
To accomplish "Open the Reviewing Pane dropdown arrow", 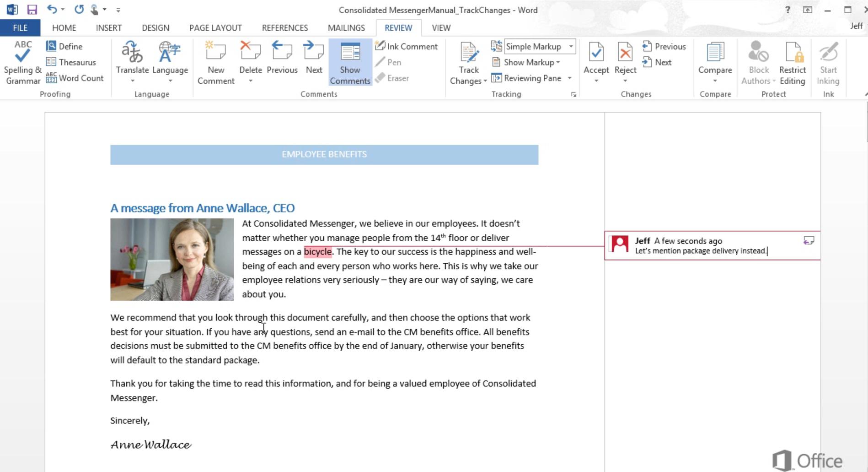I will point(570,78).
